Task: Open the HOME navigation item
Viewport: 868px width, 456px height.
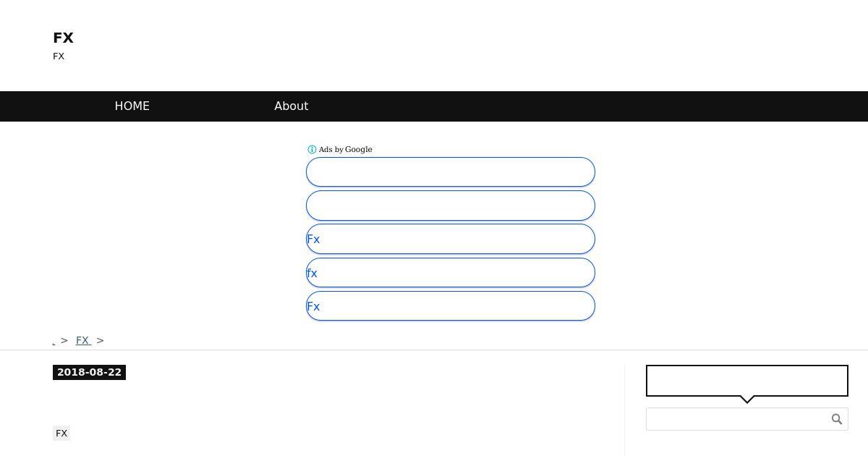Action: coord(132,106)
